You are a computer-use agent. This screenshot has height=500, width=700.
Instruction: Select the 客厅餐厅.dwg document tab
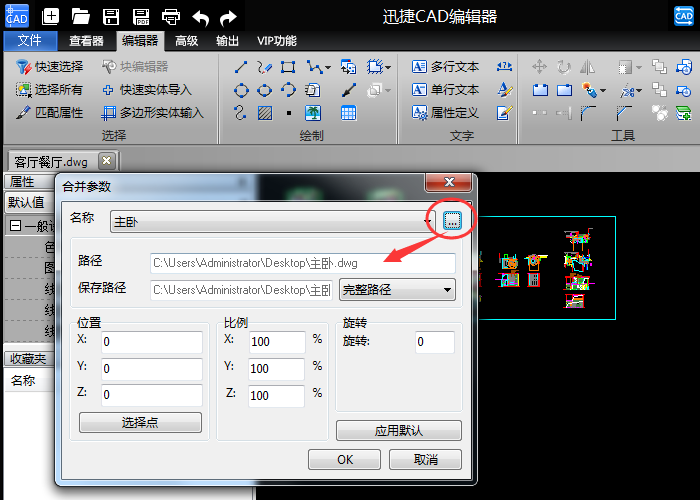point(51,162)
